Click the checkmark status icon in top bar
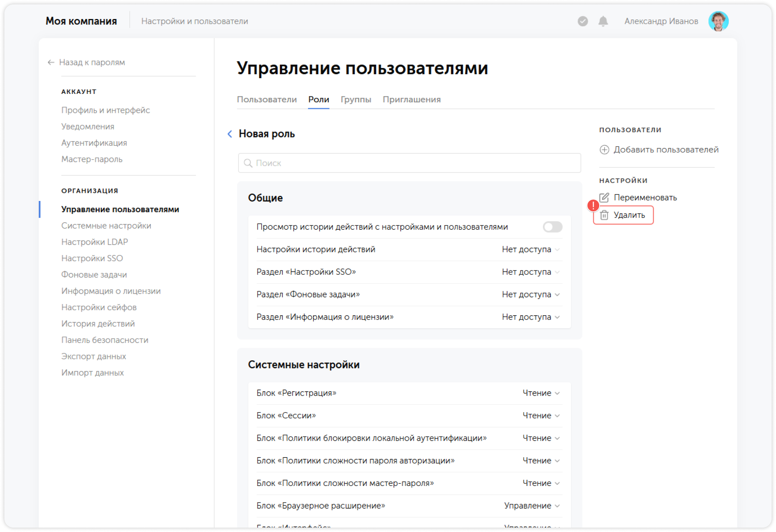The image size is (776, 532). tap(582, 21)
